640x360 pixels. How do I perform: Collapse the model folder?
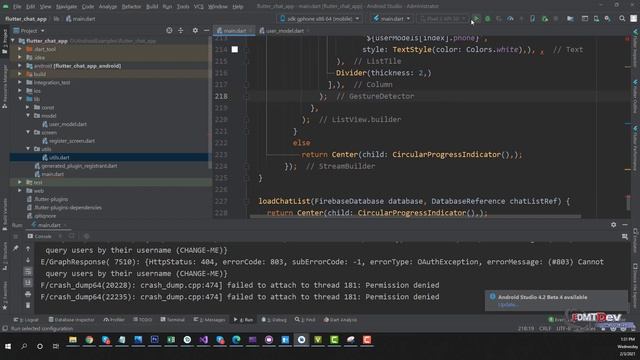[x=28, y=116]
